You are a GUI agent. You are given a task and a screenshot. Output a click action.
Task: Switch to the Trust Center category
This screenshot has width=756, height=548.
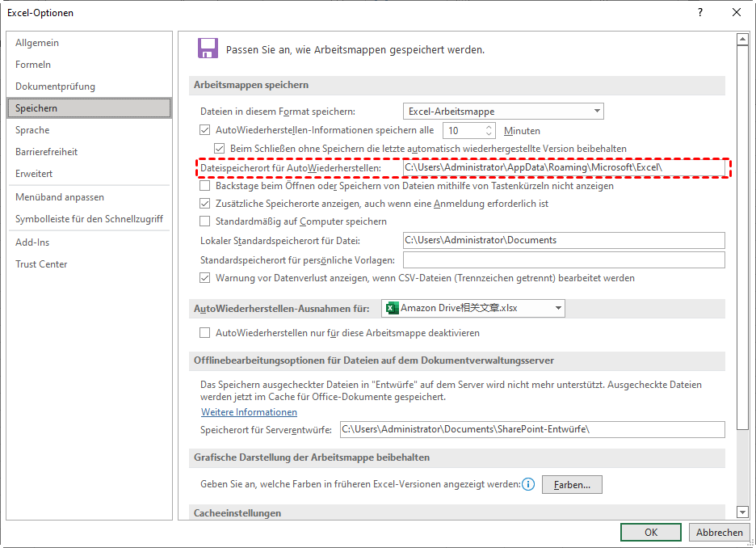(x=41, y=264)
